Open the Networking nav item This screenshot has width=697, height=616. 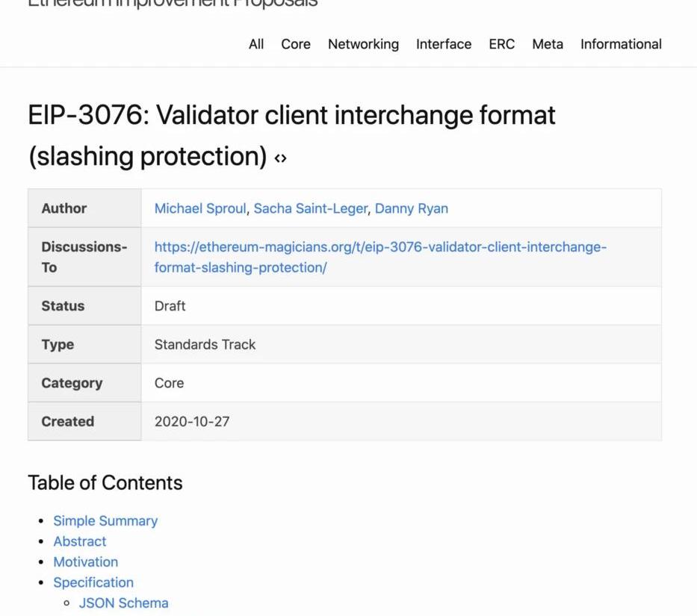tap(363, 44)
